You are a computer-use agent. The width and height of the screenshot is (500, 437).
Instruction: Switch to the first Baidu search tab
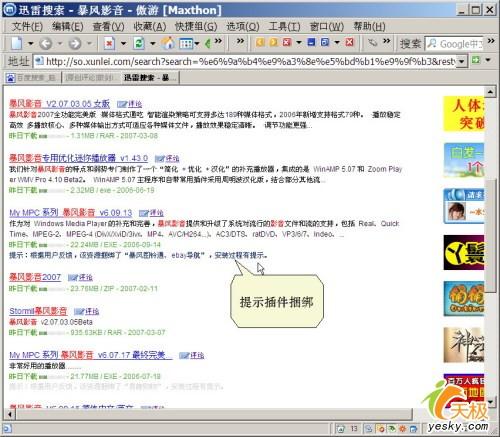click(x=33, y=78)
